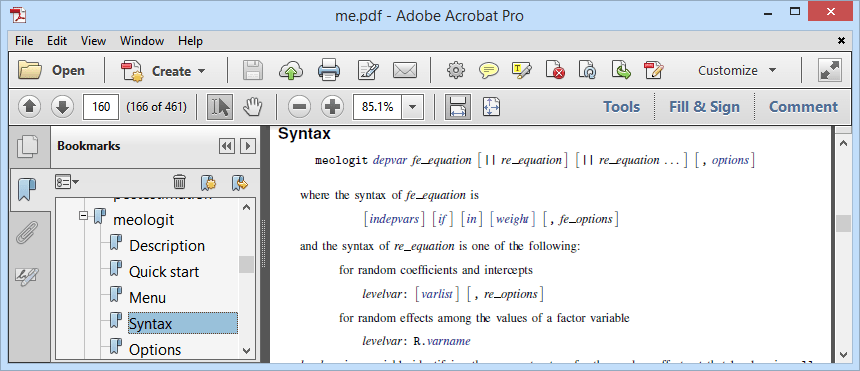Select the Options bookmark
Viewport: 860px width, 371px height.
(155, 350)
